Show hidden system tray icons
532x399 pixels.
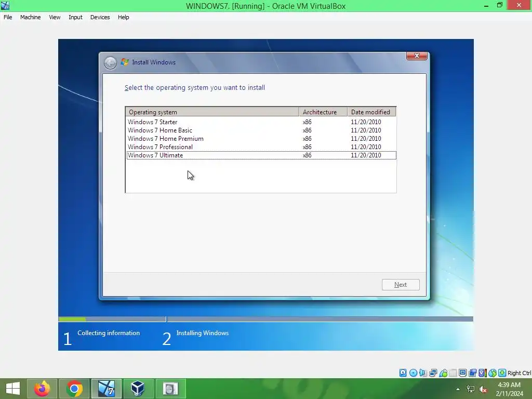click(458, 389)
